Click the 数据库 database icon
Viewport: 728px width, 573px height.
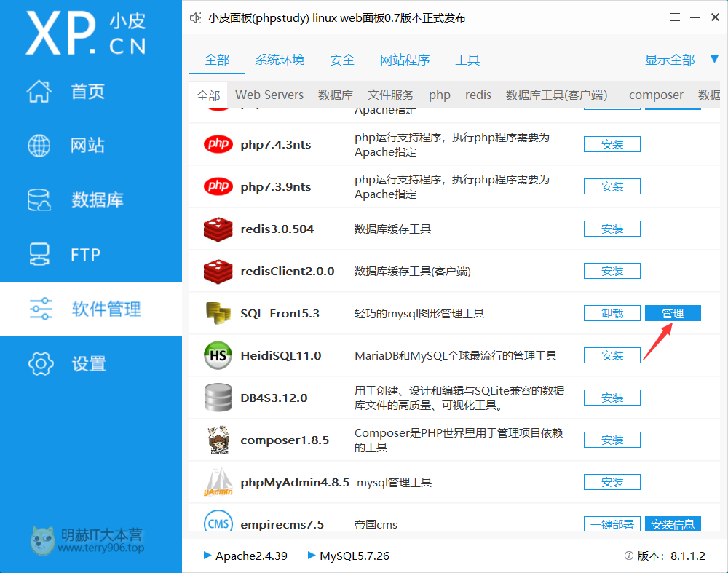[39, 199]
